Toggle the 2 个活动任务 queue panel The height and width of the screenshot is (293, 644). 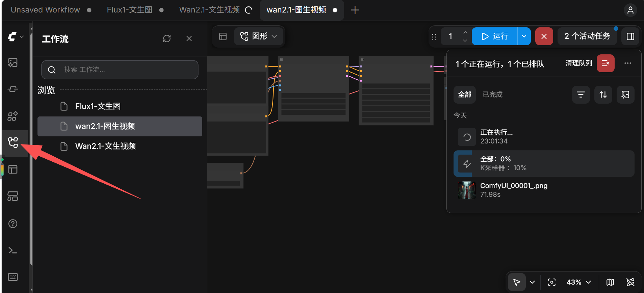tap(587, 36)
